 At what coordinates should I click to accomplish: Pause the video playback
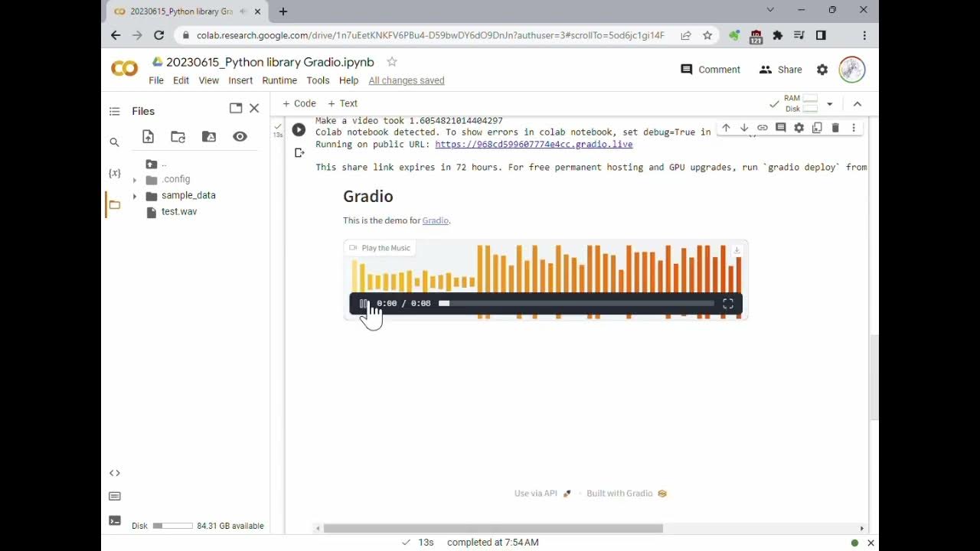(364, 304)
